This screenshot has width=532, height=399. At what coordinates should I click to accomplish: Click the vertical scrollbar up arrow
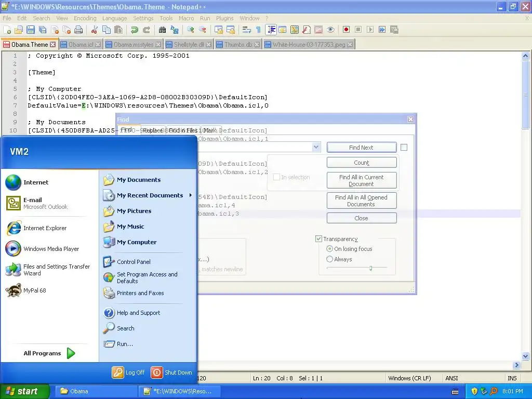525,56
